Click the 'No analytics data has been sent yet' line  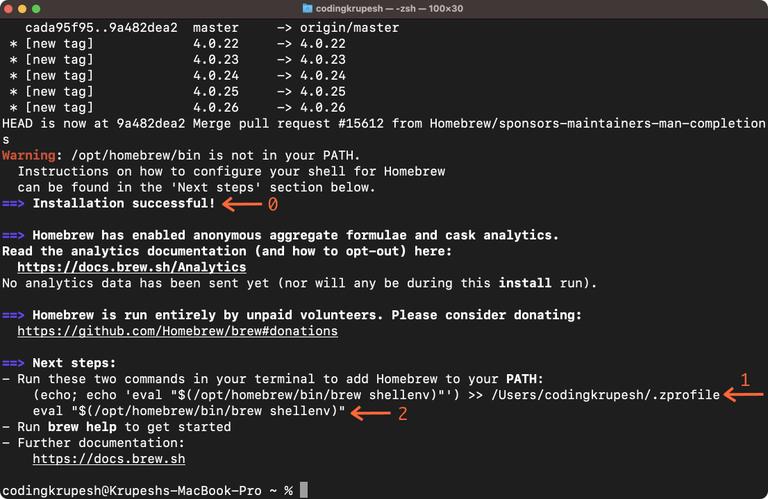click(x=299, y=283)
